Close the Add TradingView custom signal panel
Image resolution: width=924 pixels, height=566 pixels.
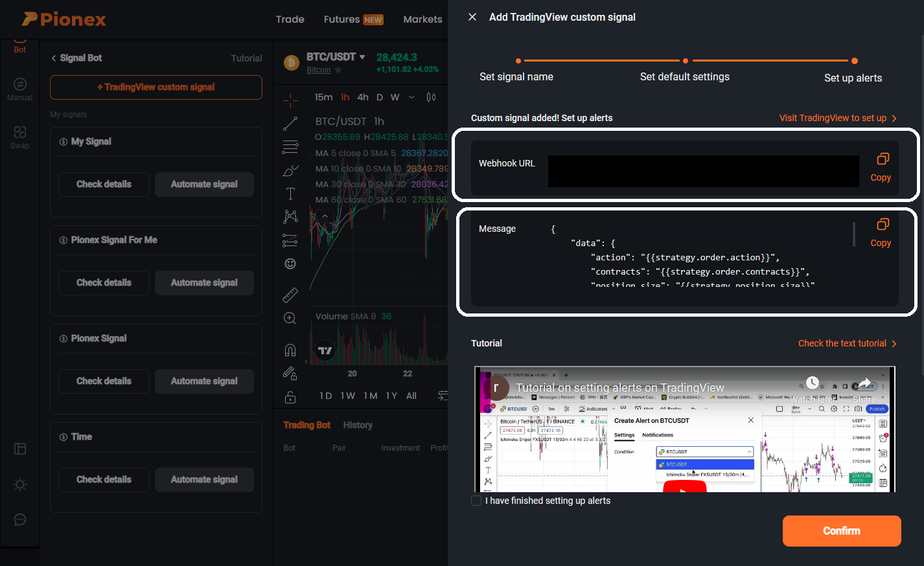(x=472, y=17)
